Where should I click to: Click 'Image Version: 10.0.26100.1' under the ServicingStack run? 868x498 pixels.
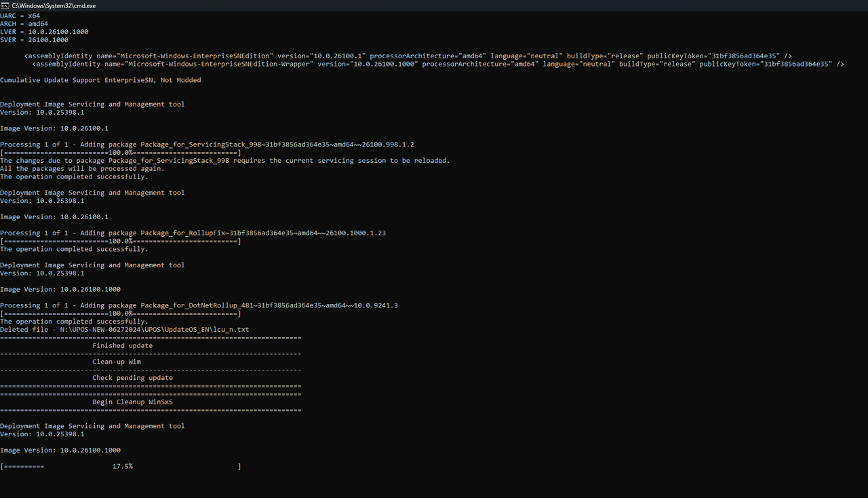pos(54,128)
